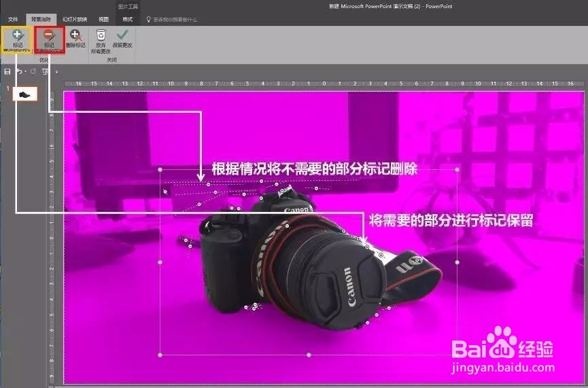This screenshot has width=588, height=388.
Task: Open the 格式 tab under 图片工具
Action: coord(128,20)
